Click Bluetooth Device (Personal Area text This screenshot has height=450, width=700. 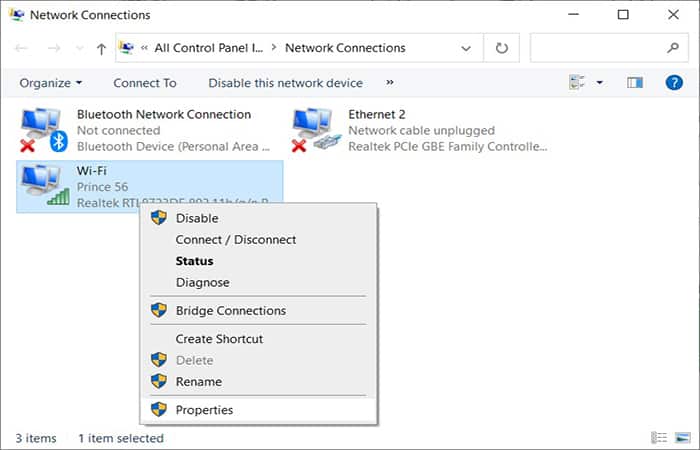[173, 146]
